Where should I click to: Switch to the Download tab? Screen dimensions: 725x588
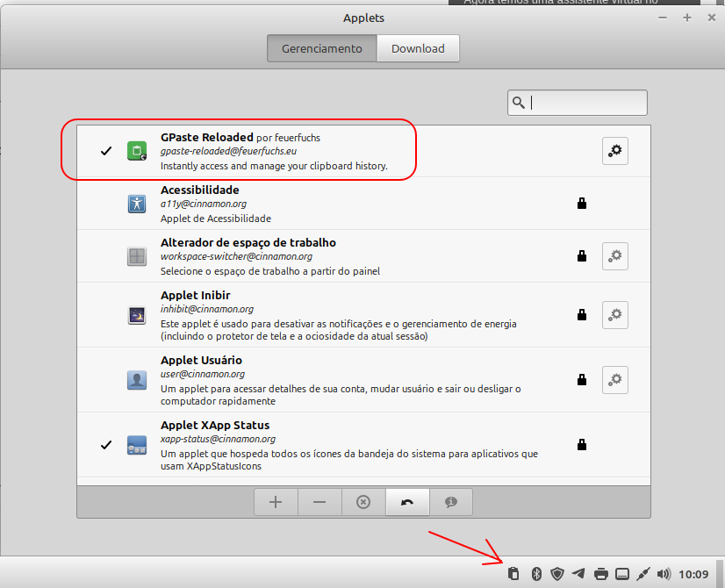click(x=418, y=49)
